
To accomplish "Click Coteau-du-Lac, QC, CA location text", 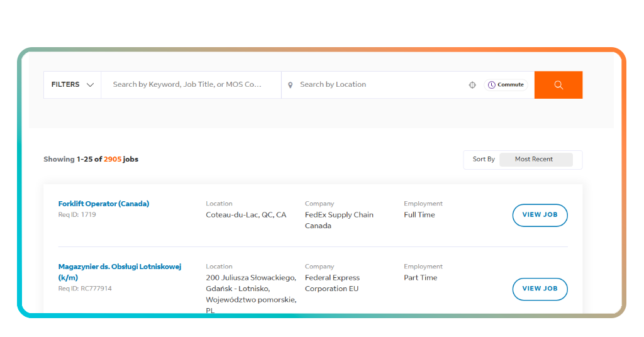I will pos(246,214).
